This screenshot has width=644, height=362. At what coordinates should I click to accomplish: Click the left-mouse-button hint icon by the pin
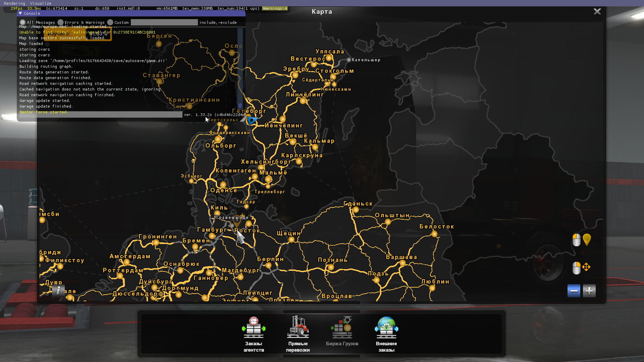[x=576, y=240]
